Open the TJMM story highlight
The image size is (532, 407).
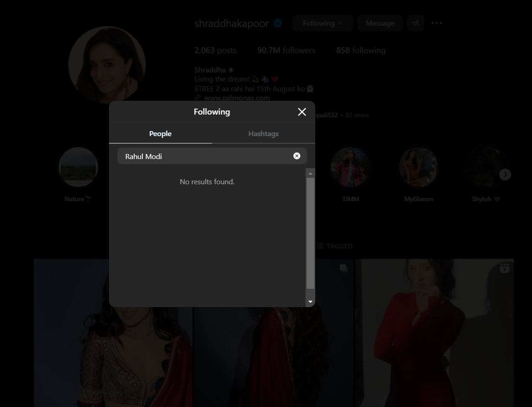pos(351,167)
